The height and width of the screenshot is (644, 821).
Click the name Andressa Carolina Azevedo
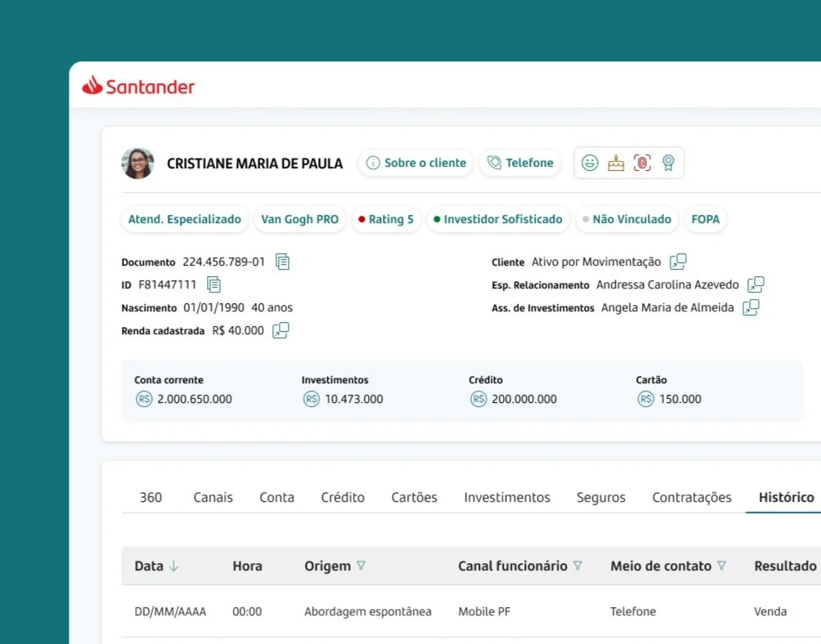(x=667, y=284)
